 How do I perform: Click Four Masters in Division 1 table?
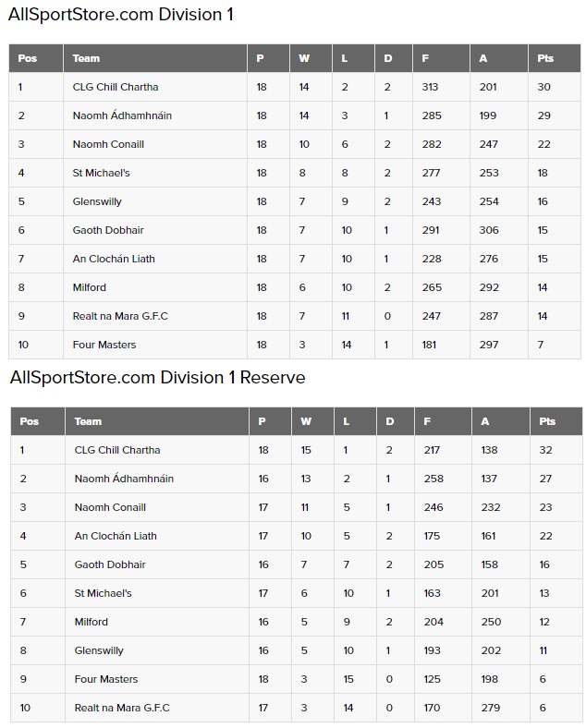click(104, 345)
